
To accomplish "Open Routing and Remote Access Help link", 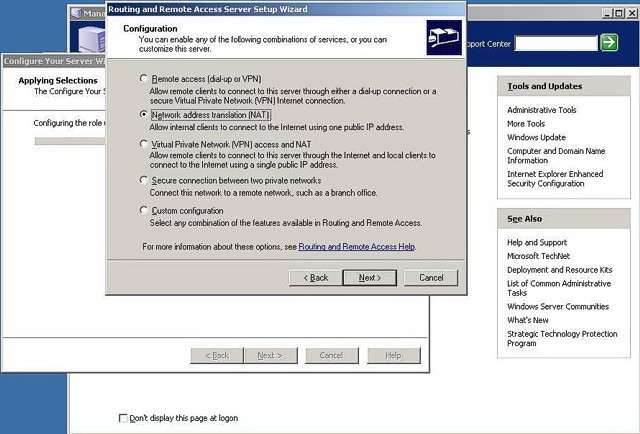I will (357, 247).
